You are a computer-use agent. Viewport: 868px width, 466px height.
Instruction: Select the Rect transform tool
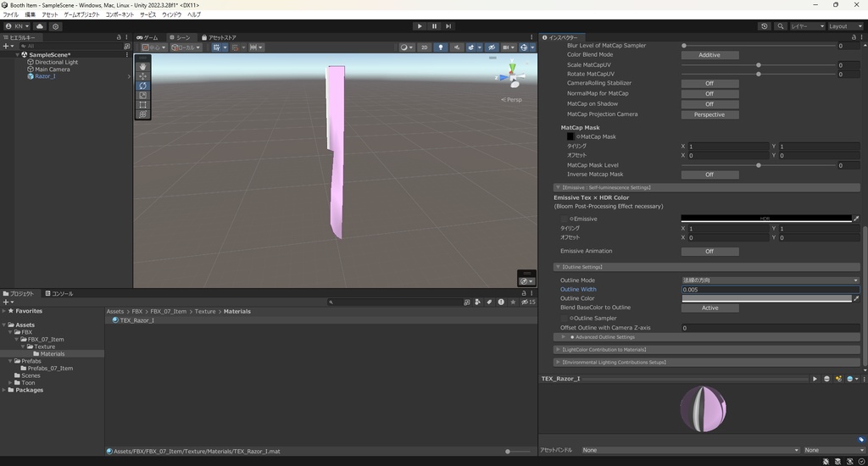coord(142,105)
